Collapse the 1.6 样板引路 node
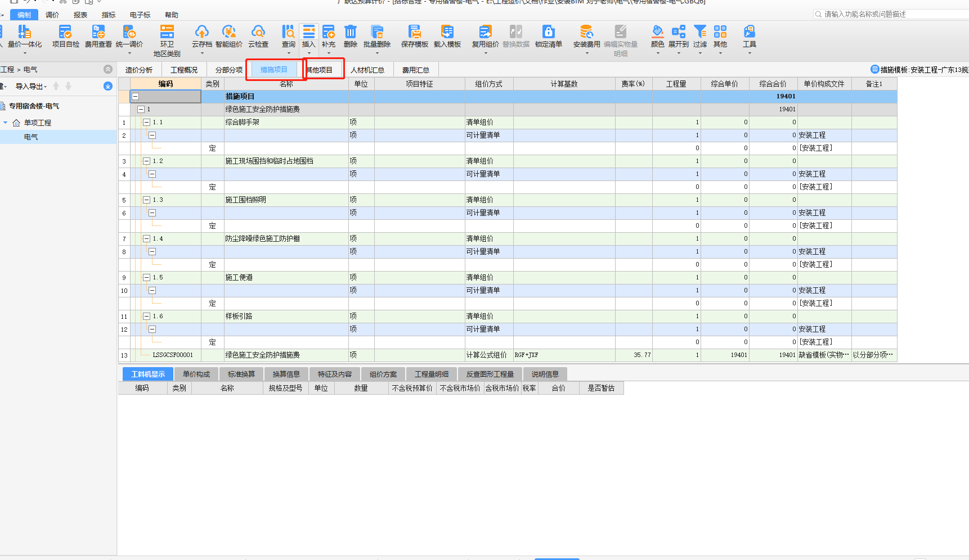 (146, 316)
